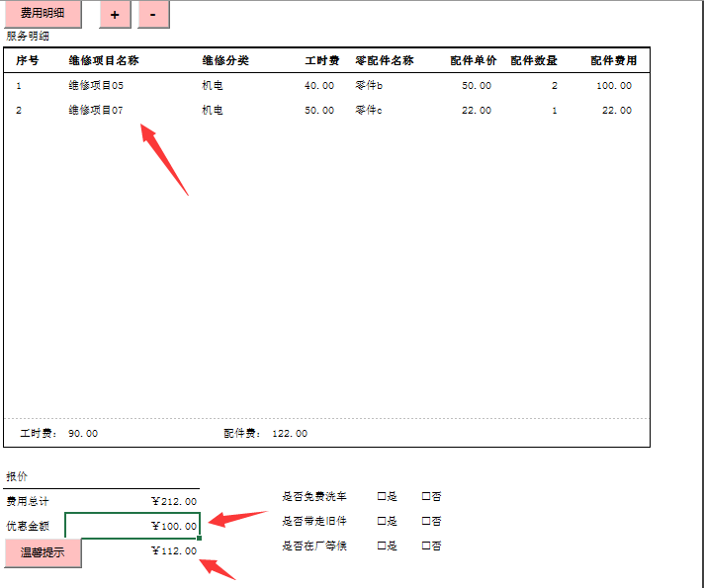Click the 服务明细 label

pyautogui.click(x=28, y=36)
